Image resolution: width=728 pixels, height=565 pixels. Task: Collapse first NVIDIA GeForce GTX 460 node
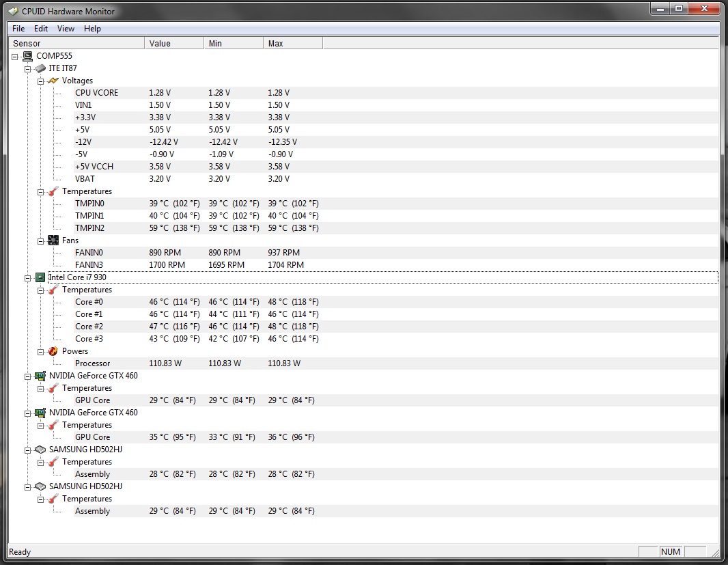tap(27, 376)
